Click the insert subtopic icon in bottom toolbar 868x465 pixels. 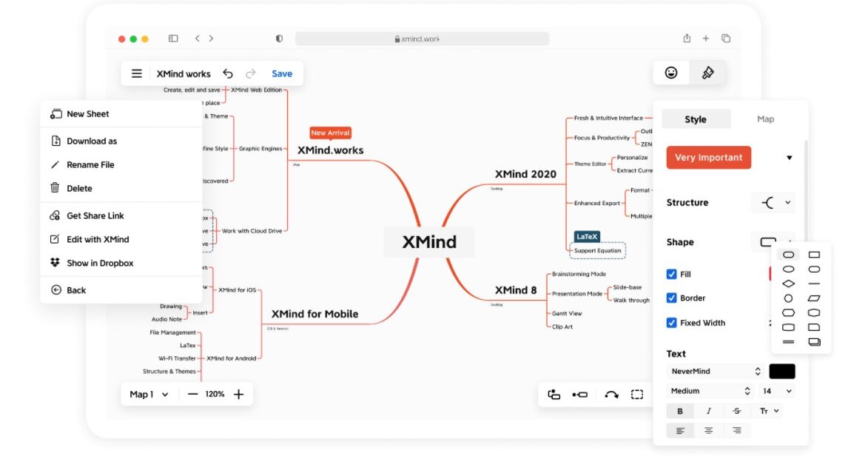pos(579,394)
